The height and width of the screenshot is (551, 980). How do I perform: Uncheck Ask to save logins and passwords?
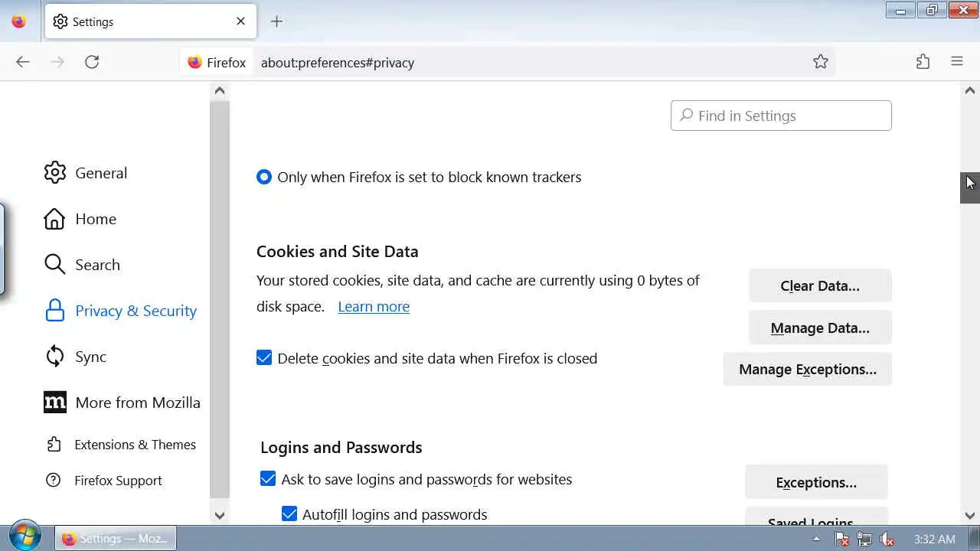point(268,479)
